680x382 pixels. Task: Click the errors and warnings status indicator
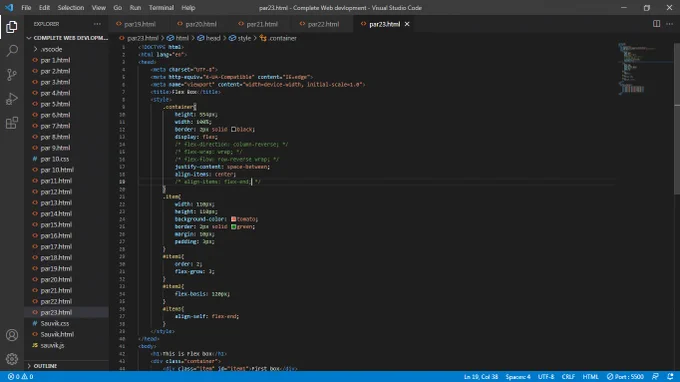[20, 376]
